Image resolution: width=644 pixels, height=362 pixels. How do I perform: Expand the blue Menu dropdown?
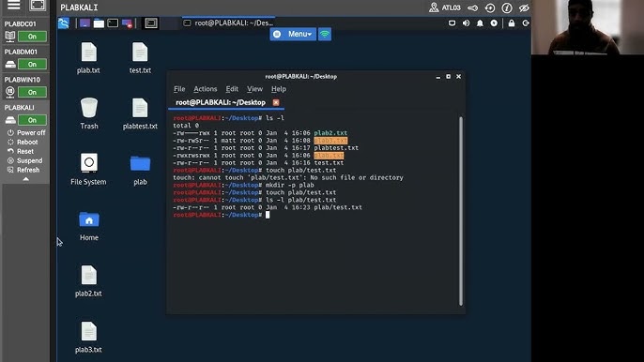pyautogui.click(x=293, y=34)
